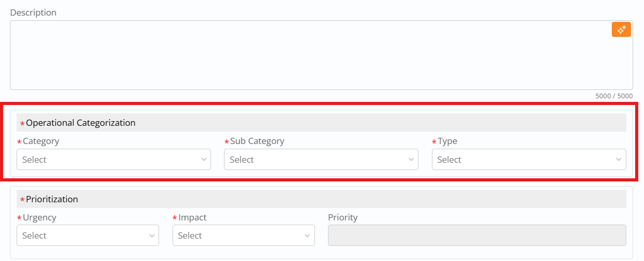644x261 pixels.
Task: Click the red asterisk beside Prioritization
Action: 22,200
